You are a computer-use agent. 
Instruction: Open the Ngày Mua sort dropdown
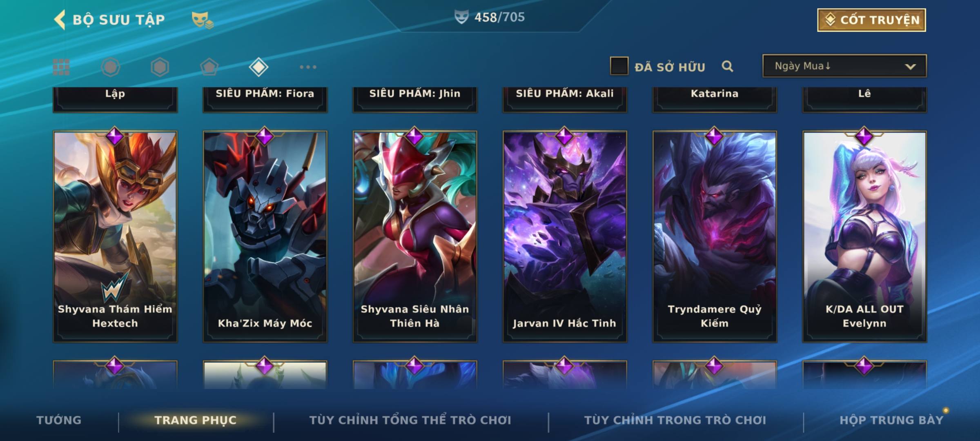[844, 66]
